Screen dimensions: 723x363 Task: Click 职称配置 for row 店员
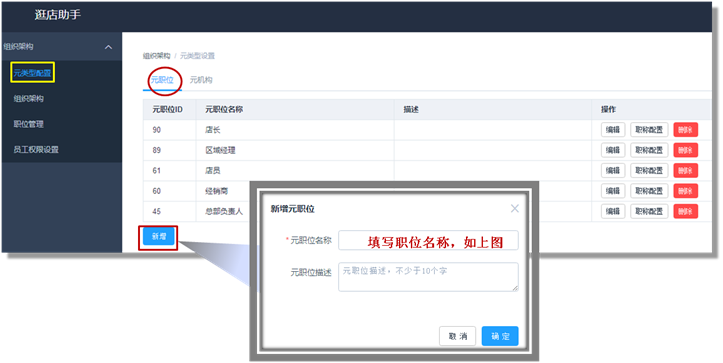tap(649, 170)
